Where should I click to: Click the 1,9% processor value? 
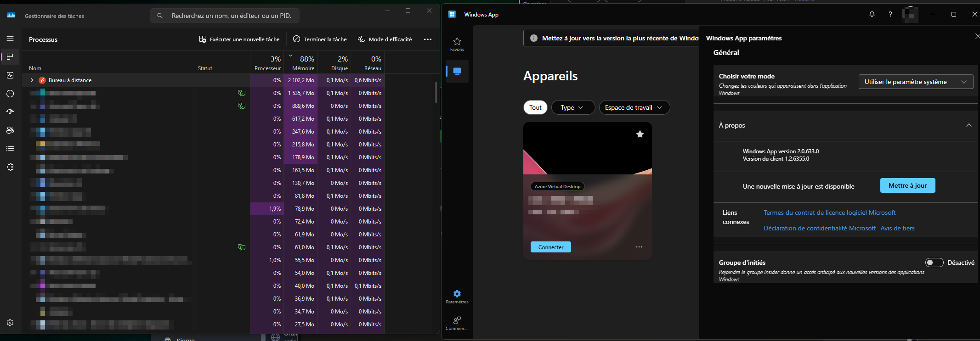[267, 209]
